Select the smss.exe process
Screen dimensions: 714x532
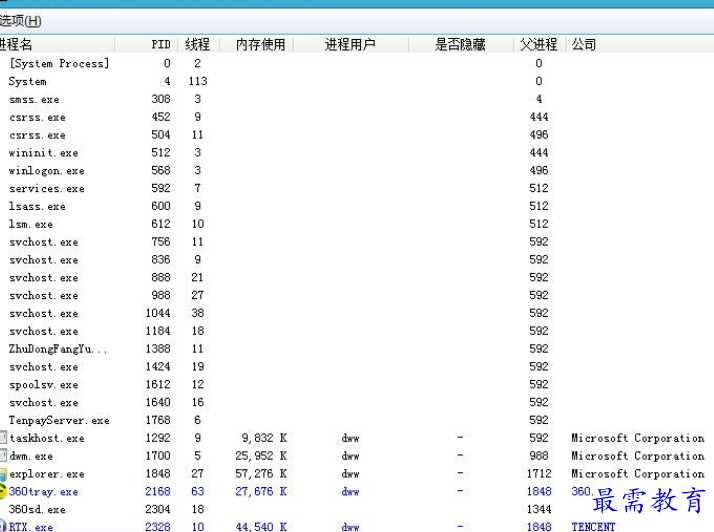click(x=34, y=99)
